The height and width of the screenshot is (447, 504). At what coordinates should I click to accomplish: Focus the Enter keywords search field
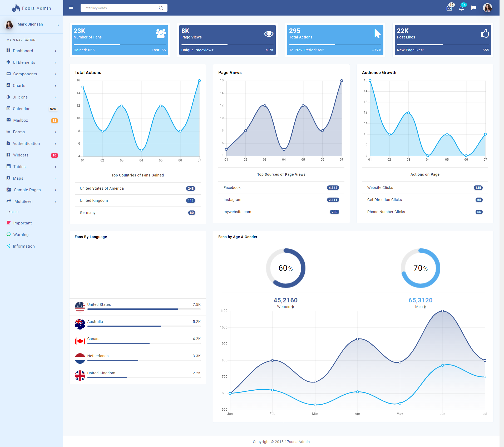point(124,8)
